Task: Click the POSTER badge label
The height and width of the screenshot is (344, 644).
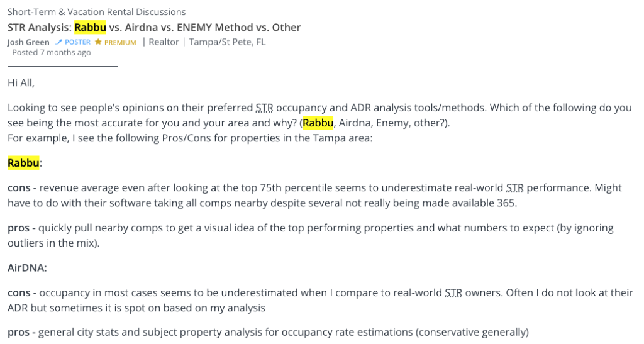Action: point(77,42)
